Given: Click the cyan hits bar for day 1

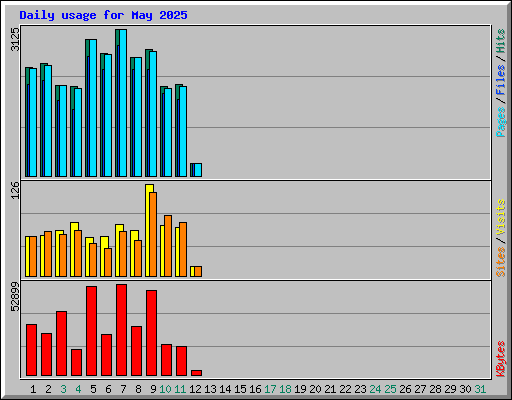Looking at the screenshot, I should pyautogui.click(x=33, y=122).
